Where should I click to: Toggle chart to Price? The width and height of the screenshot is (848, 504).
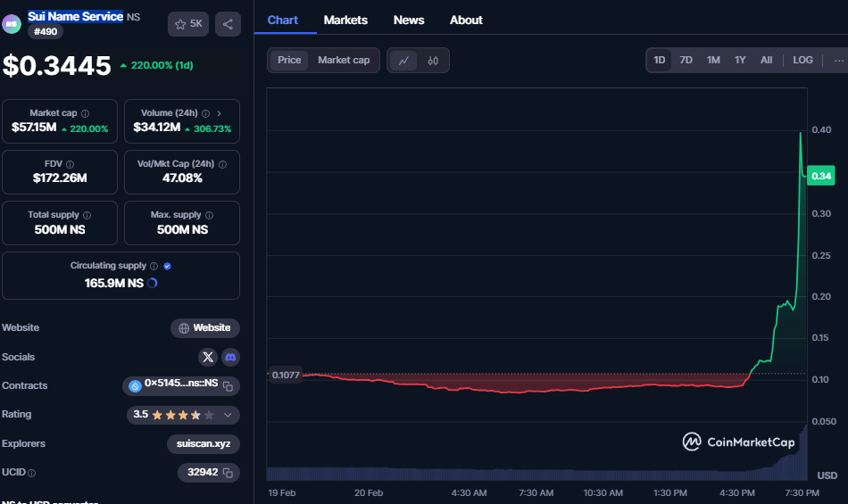pyautogui.click(x=289, y=60)
